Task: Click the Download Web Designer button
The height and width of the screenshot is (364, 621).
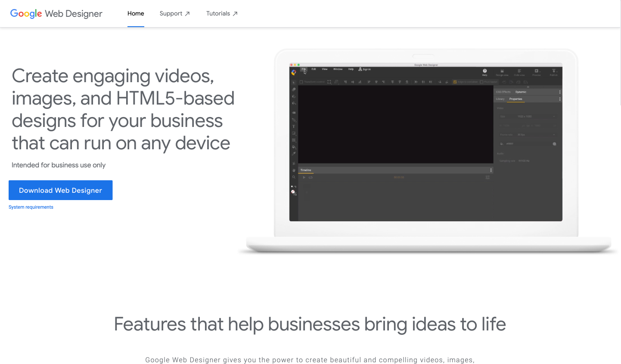Action: pyautogui.click(x=60, y=190)
